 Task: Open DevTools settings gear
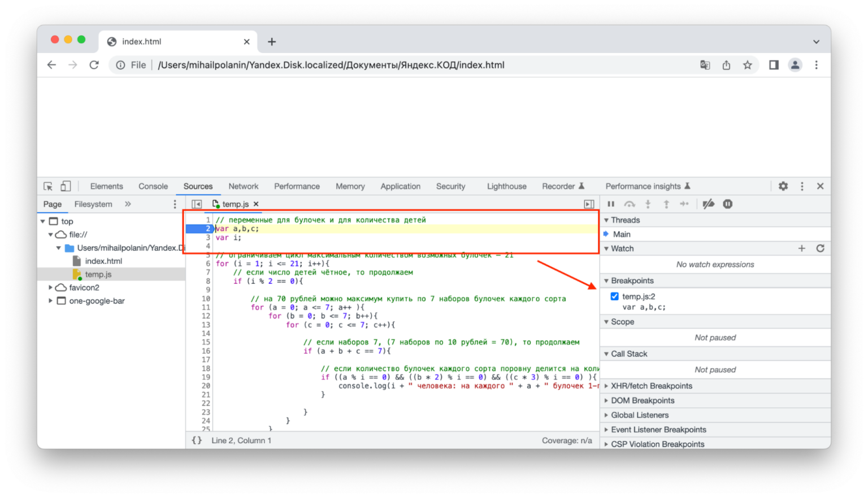[783, 186]
